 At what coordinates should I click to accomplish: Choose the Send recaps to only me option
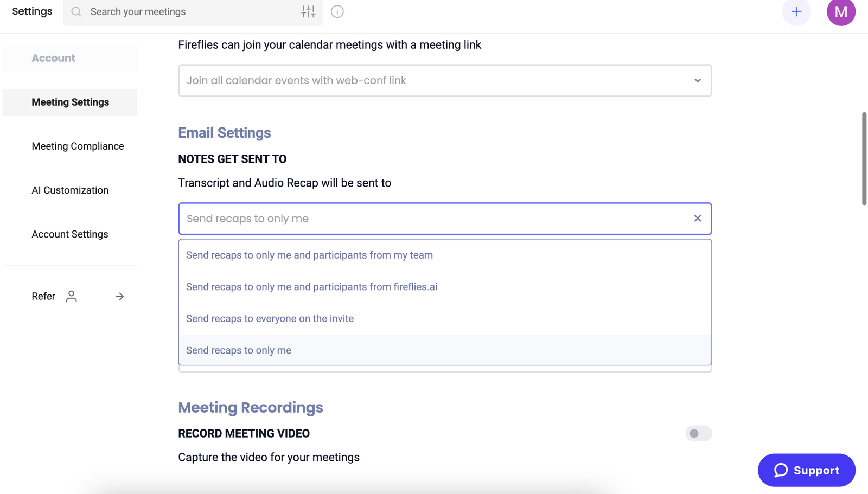pos(239,350)
